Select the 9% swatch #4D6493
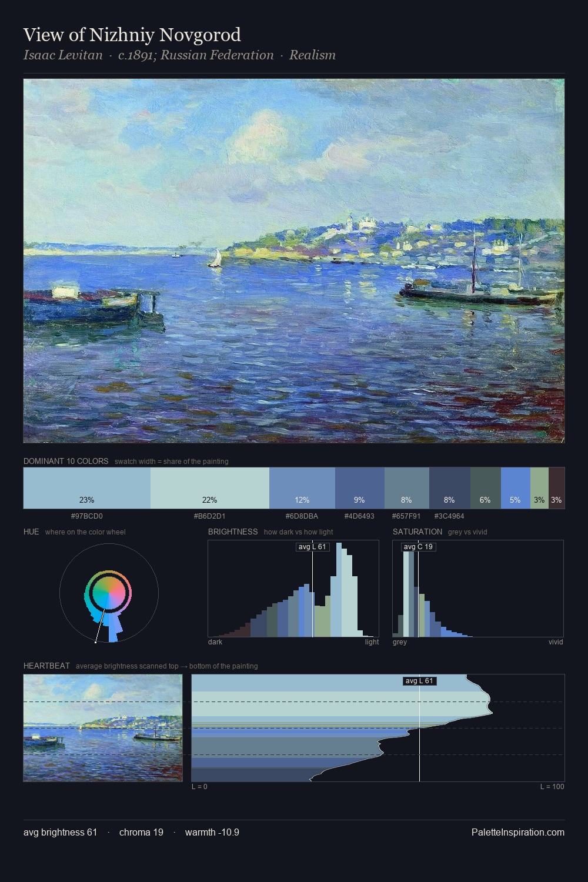588x882 pixels. 360,487
